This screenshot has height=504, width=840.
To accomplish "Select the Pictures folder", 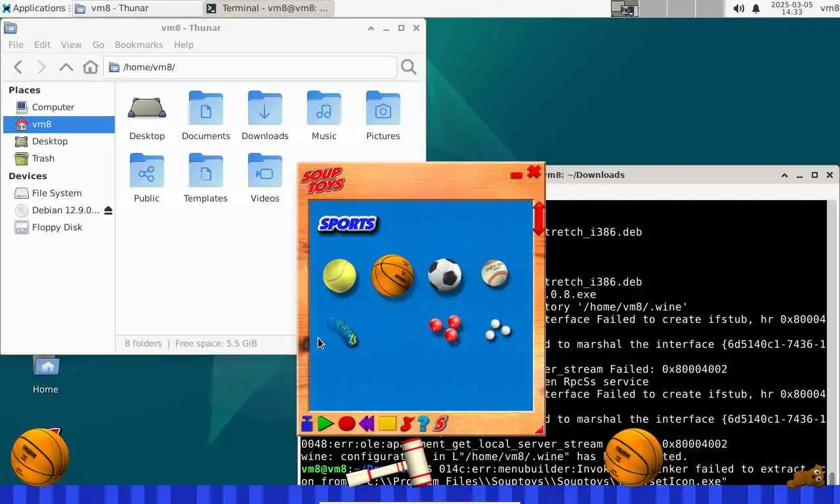I will (383, 117).
